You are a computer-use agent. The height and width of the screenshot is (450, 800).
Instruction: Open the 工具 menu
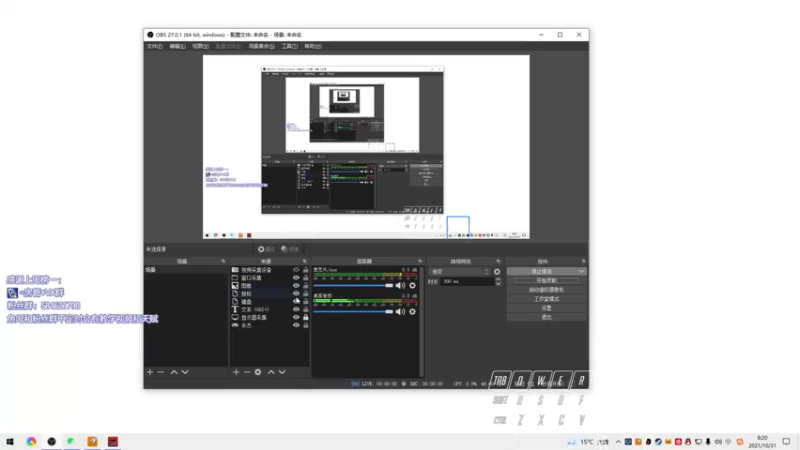[x=290, y=46]
